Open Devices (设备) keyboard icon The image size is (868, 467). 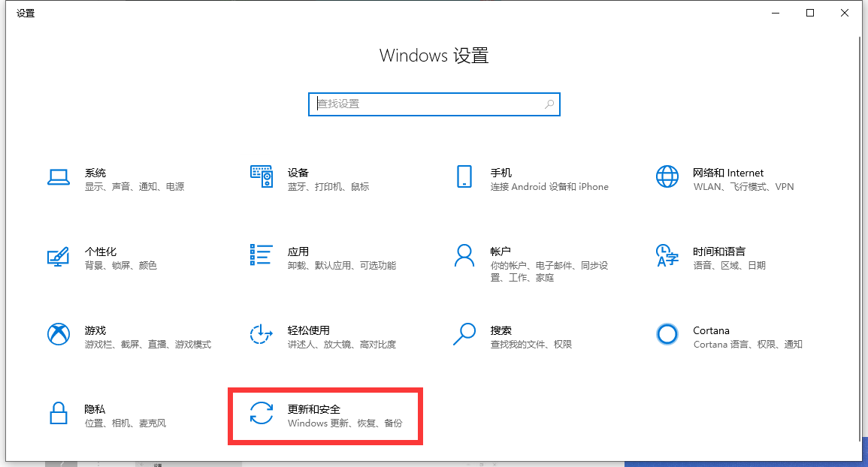[x=261, y=177]
